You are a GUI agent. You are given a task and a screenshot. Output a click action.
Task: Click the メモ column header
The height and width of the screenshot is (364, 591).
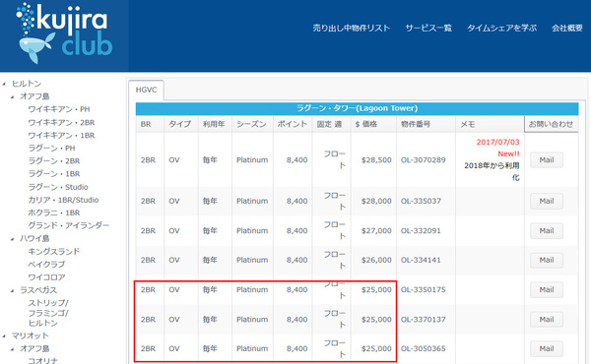[490, 124]
